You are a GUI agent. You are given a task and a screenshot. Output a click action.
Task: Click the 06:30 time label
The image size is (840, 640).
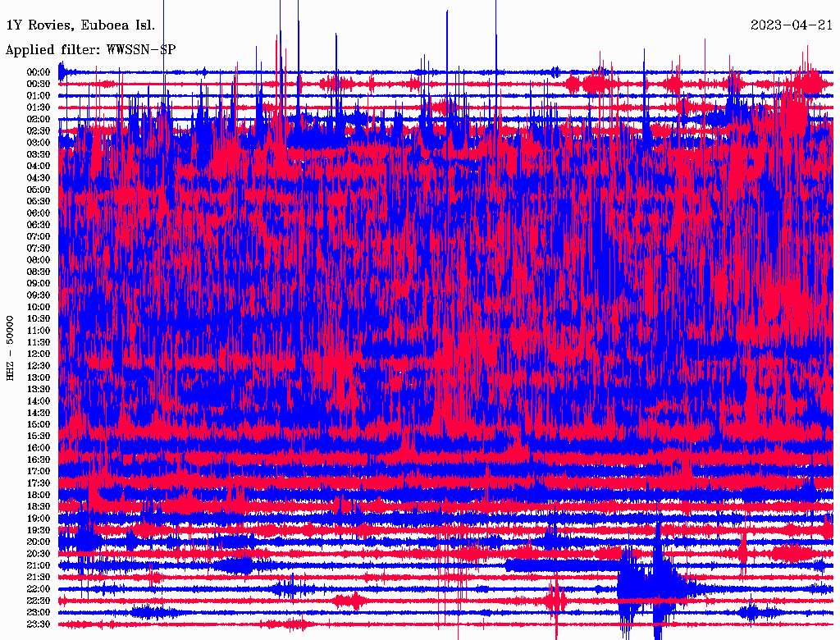[x=39, y=225]
